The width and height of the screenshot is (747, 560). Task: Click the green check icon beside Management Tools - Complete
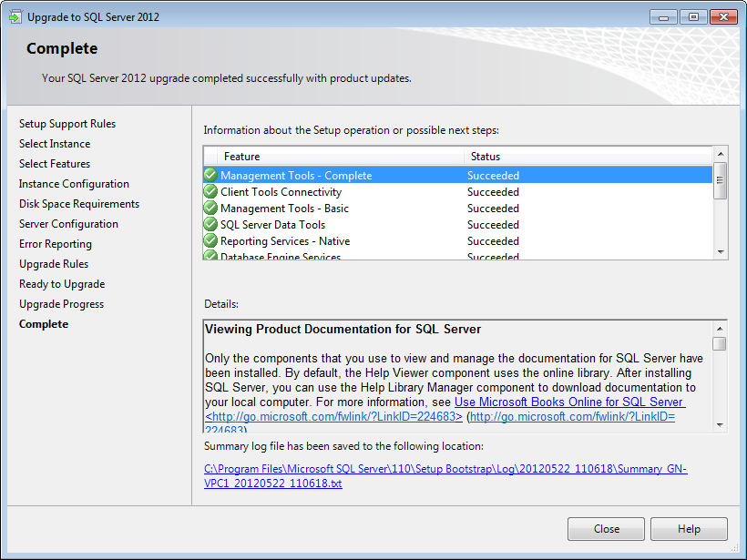click(x=210, y=175)
